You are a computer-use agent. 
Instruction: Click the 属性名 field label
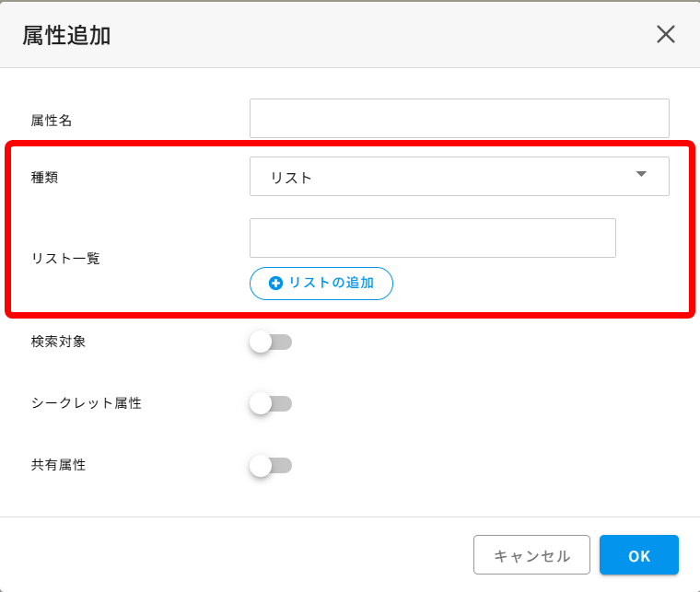[52, 121]
